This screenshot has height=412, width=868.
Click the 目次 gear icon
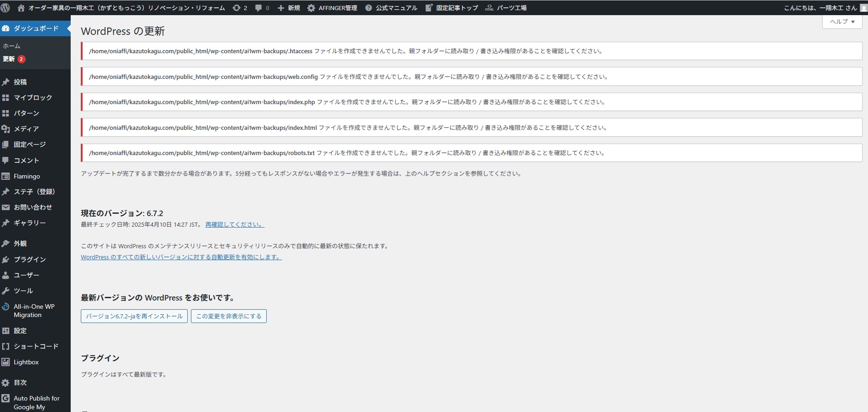pos(6,383)
